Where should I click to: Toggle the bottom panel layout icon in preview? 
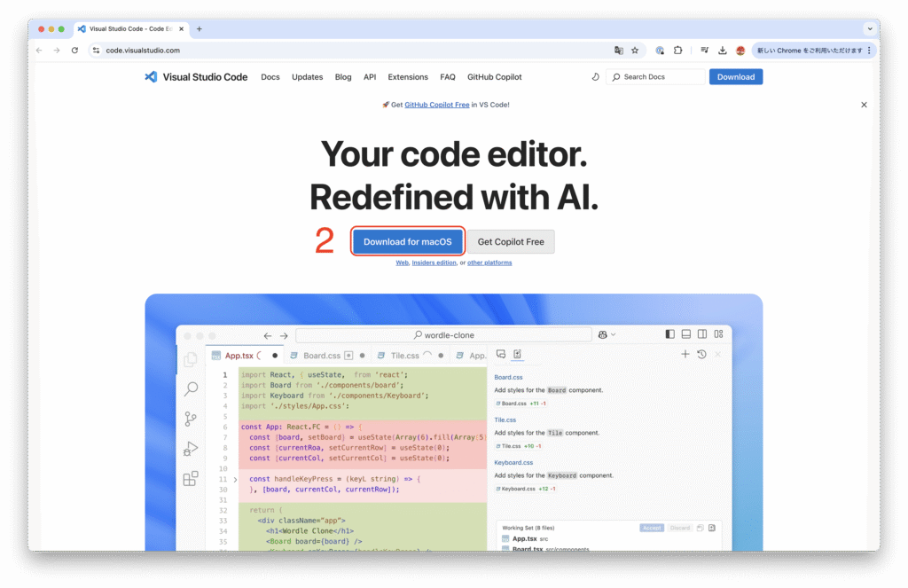686,334
